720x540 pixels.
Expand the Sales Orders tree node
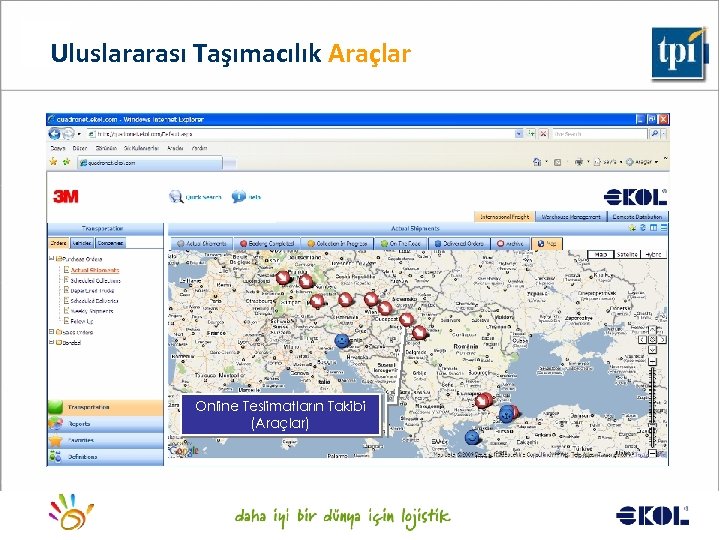[51, 332]
